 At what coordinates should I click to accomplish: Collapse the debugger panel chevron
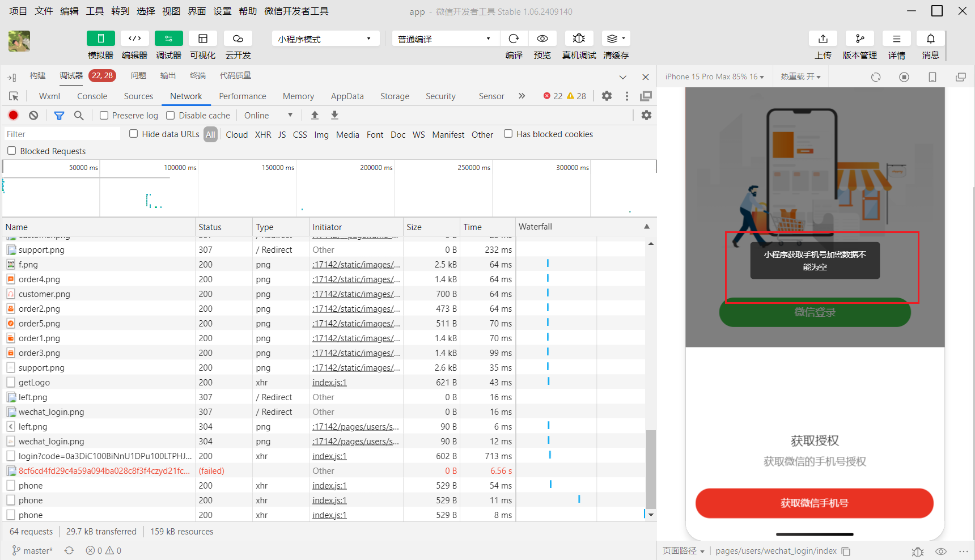click(623, 77)
